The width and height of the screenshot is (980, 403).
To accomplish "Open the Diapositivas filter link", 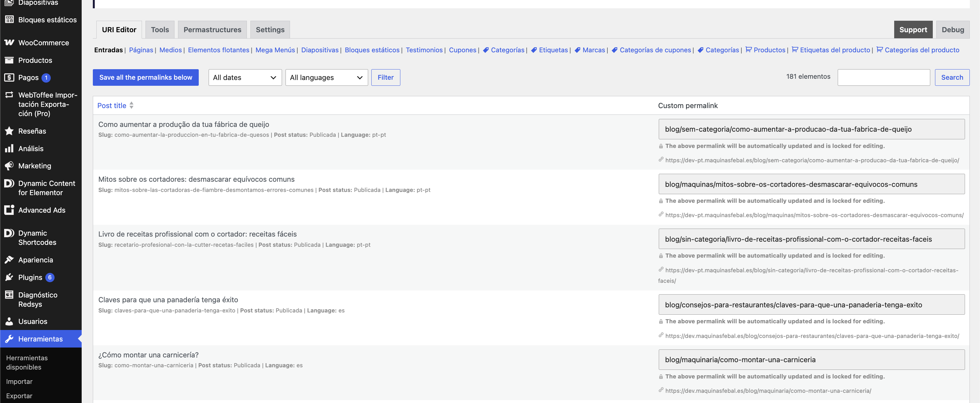I will [320, 50].
